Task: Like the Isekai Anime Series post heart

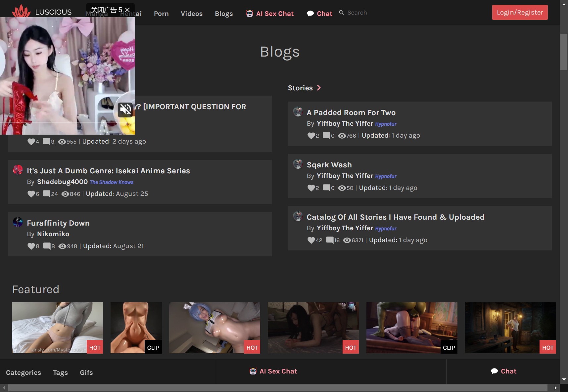Action: [x=31, y=194]
